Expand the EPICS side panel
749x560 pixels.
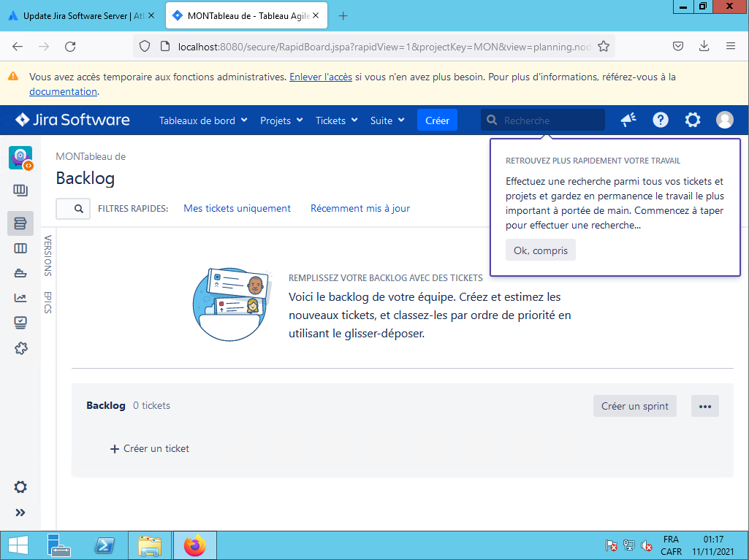47,302
